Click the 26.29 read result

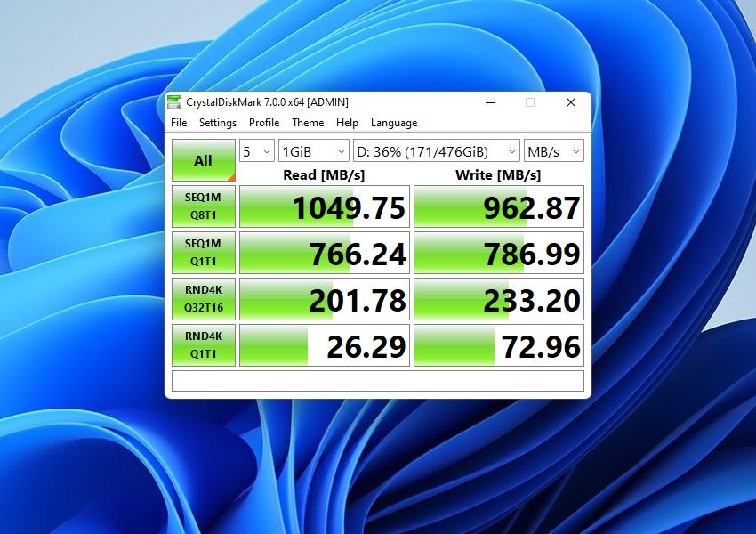(x=325, y=345)
